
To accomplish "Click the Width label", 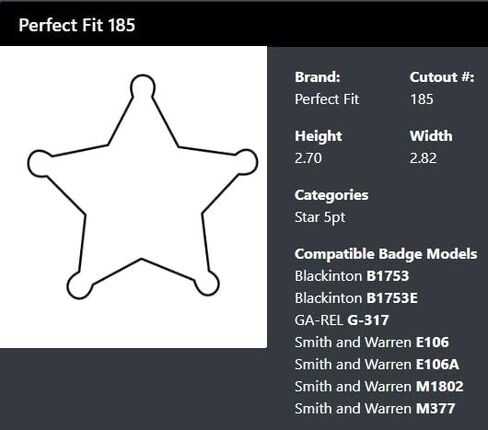I will tap(431, 136).
